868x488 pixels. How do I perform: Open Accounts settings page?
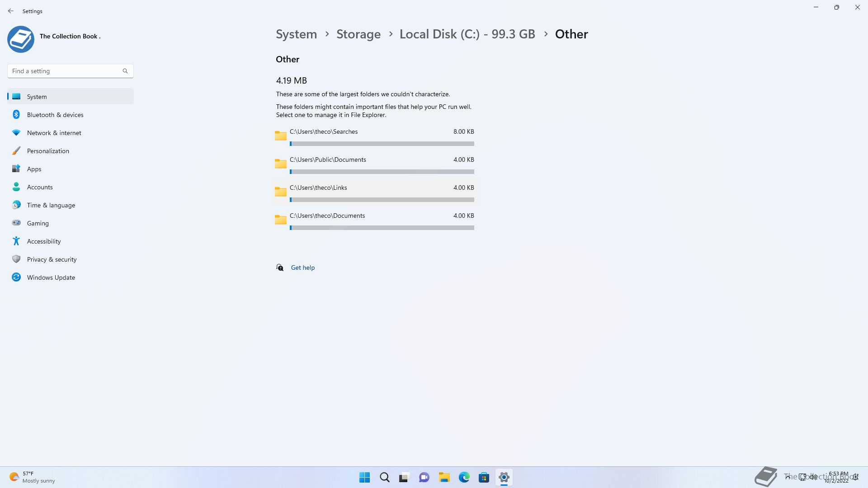40,187
